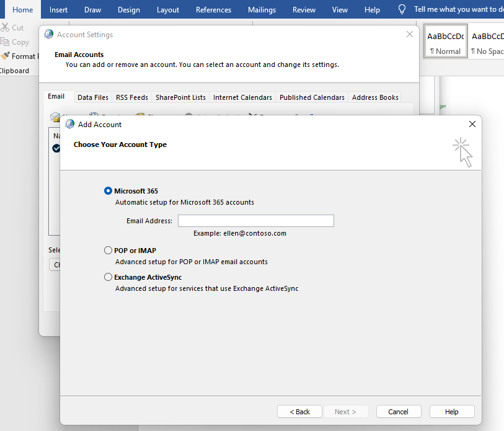Screen dimensions: 504x431
Task: Select Exchange ActiveSync account type
Action: pos(108,277)
